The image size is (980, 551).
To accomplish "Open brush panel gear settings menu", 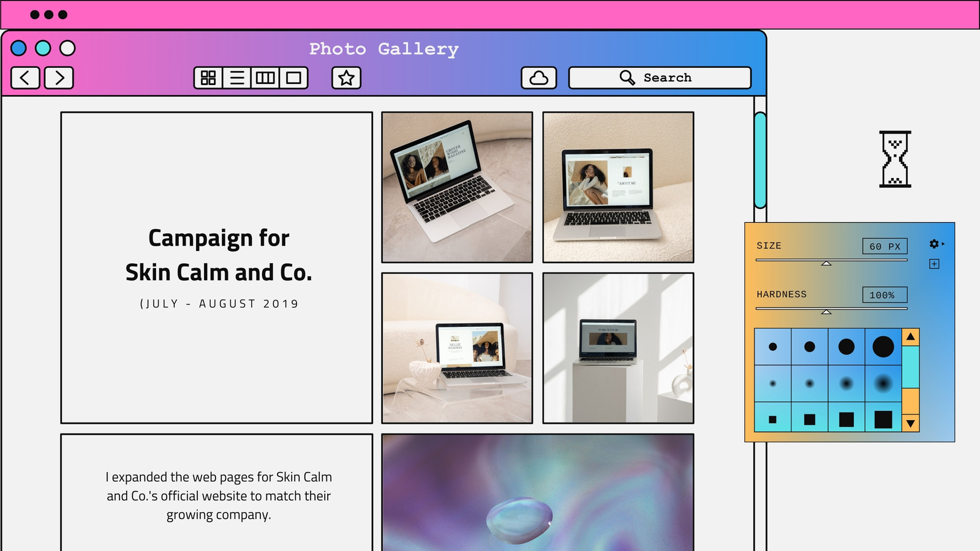I will (935, 244).
